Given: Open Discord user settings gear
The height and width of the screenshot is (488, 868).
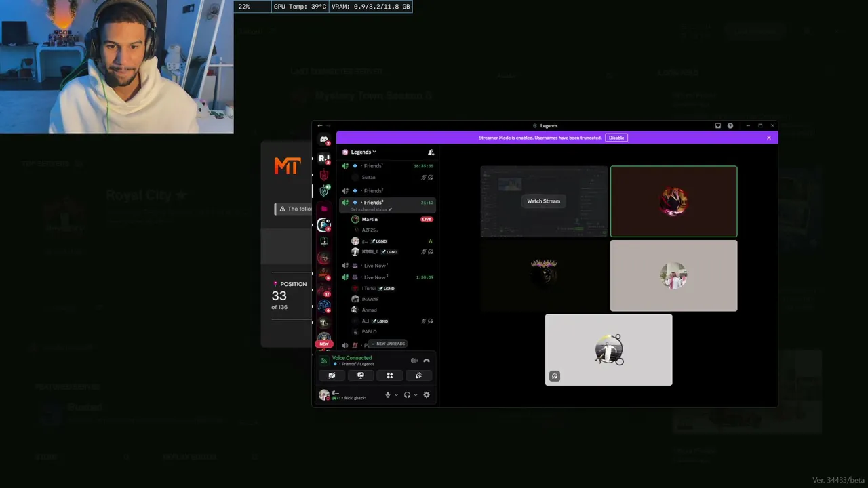Looking at the screenshot, I should 427,395.
